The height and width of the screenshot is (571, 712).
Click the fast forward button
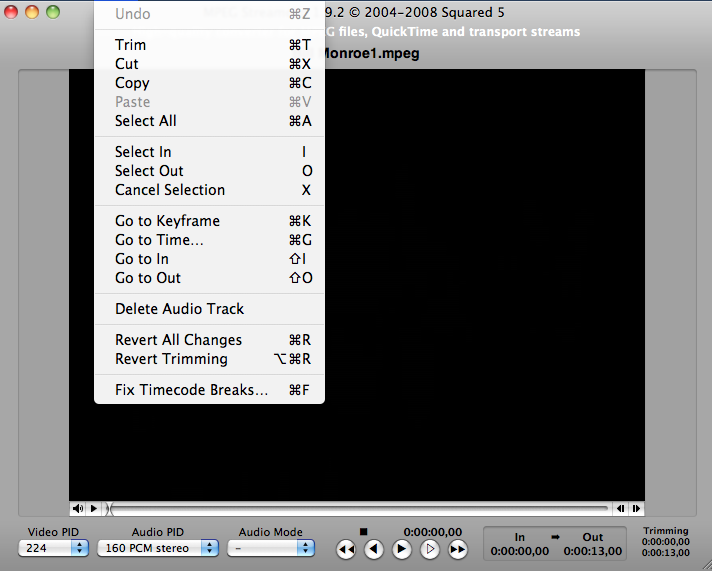click(458, 549)
